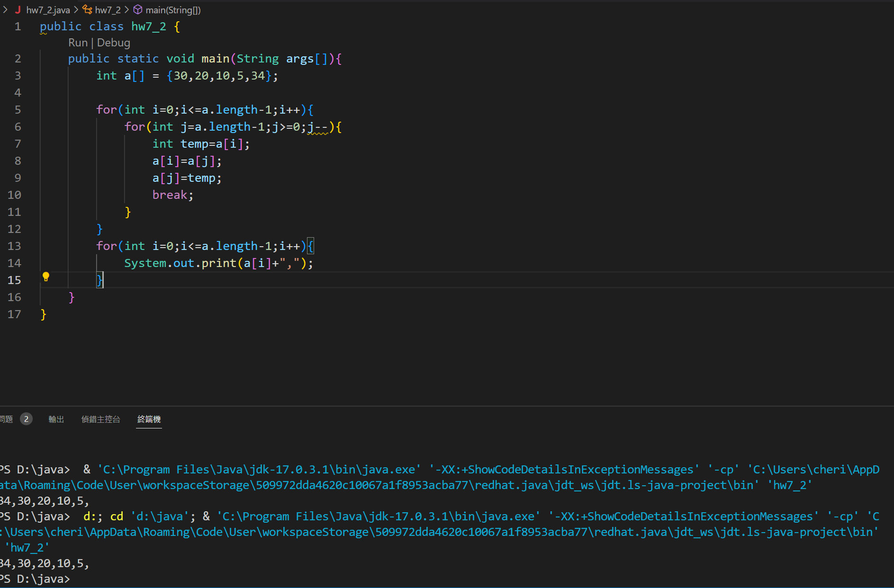
Task: Place cursor on the break statement
Action: (x=170, y=195)
